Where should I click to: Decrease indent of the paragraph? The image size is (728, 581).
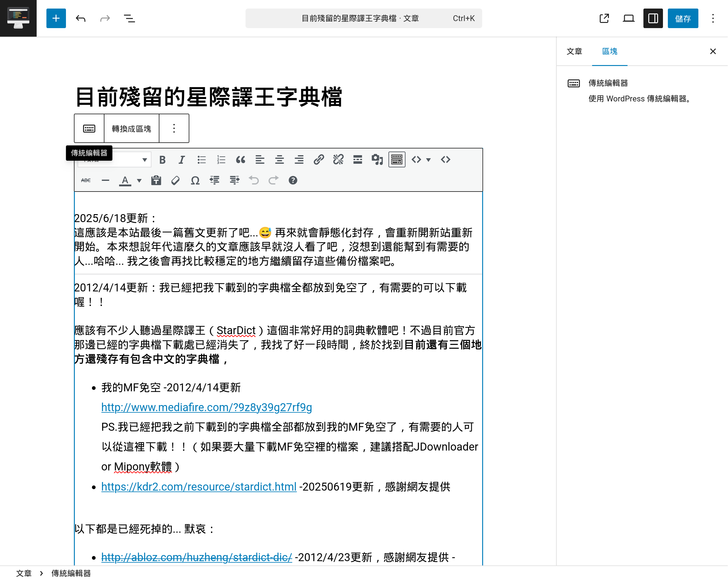214,181
